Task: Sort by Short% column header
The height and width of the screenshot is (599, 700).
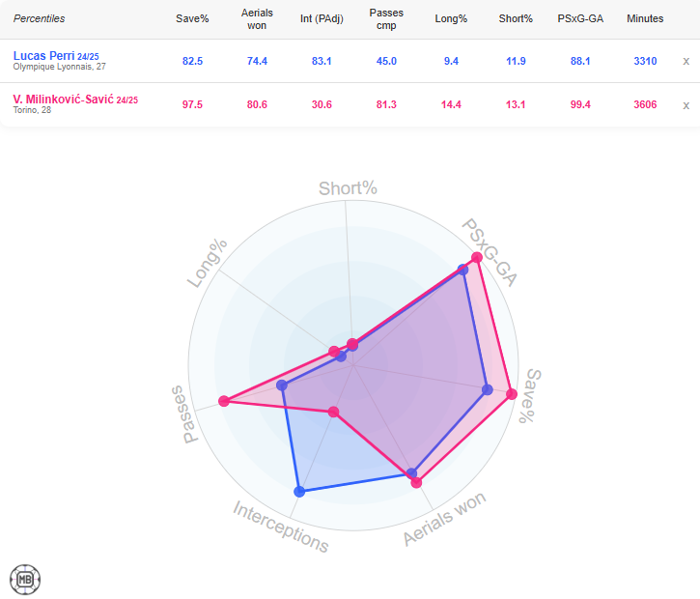Action: [516, 18]
